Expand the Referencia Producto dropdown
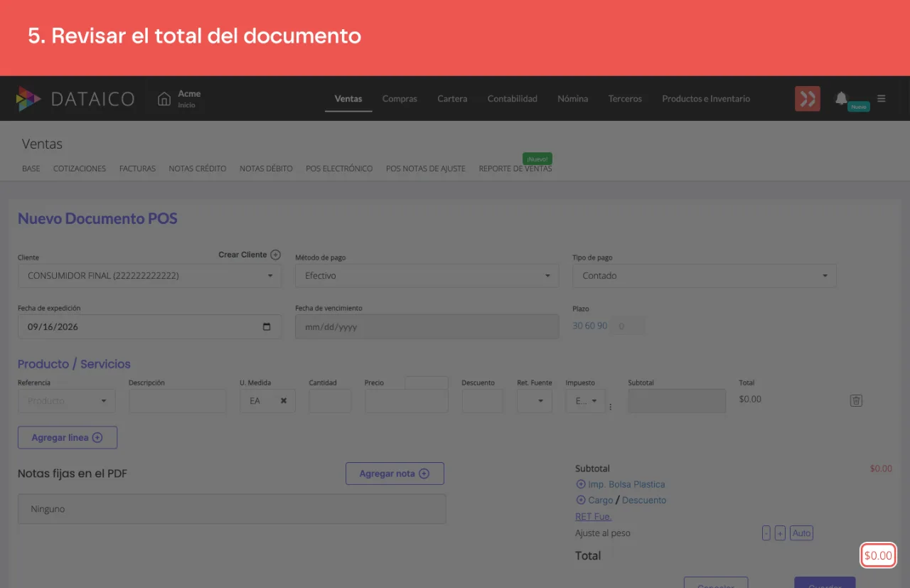The image size is (910, 588). (67, 401)
